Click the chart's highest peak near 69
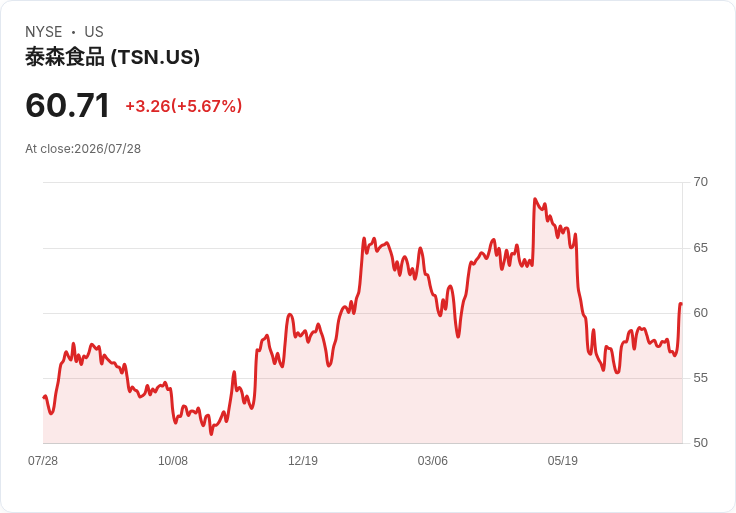 pos(535,199)
